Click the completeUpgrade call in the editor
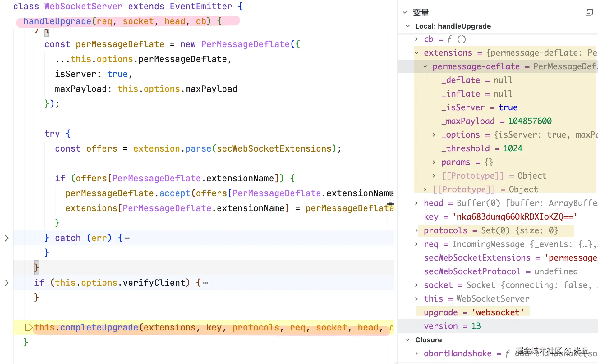598x364 pixels. [x=99, y=328]
